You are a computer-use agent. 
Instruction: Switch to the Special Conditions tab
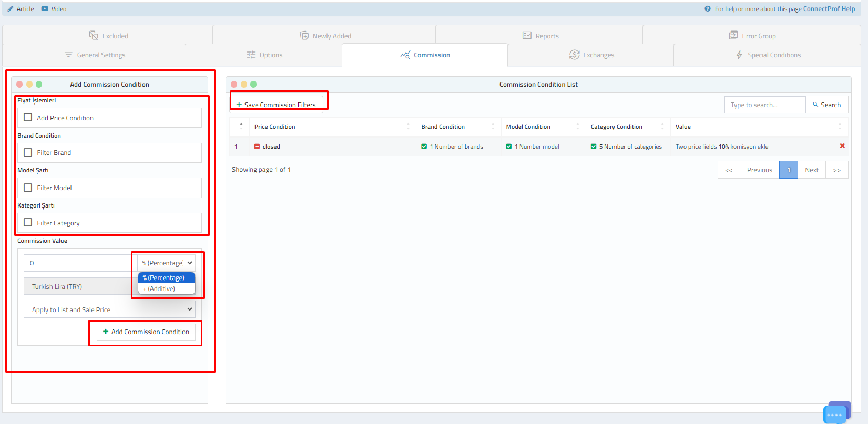pyautogui.click(x=768, y=55)
